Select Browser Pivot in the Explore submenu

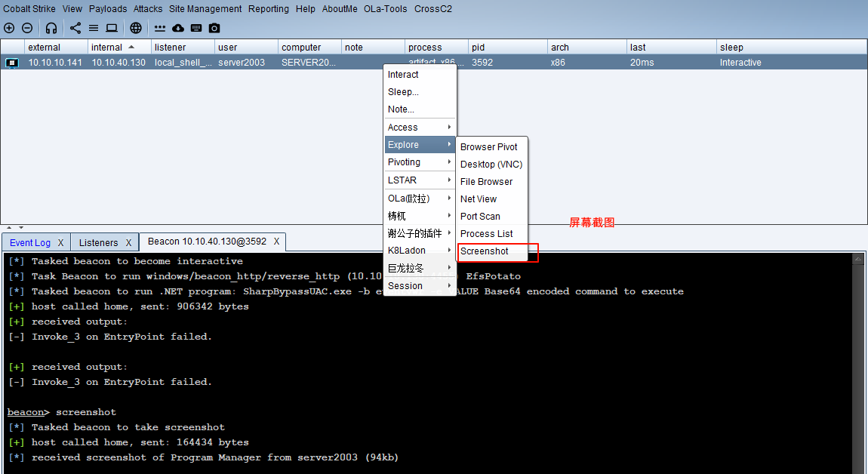[x=492, y=146]
